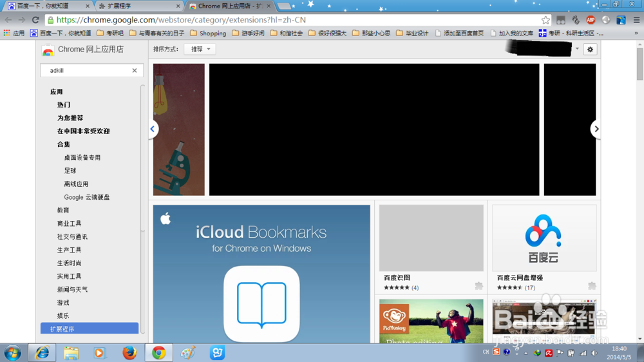Open the file explorer taskbar icon
Image resolution: width=644 pixels, height=362 pixels.
point(71,353)
